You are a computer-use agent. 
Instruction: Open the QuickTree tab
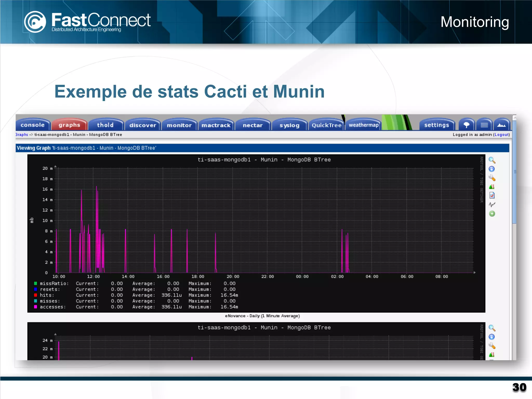pos(327,125)
